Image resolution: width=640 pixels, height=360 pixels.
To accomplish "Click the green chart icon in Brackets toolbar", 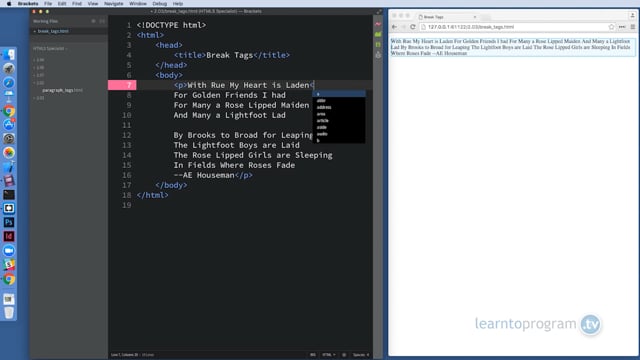I will click(378, 35).
